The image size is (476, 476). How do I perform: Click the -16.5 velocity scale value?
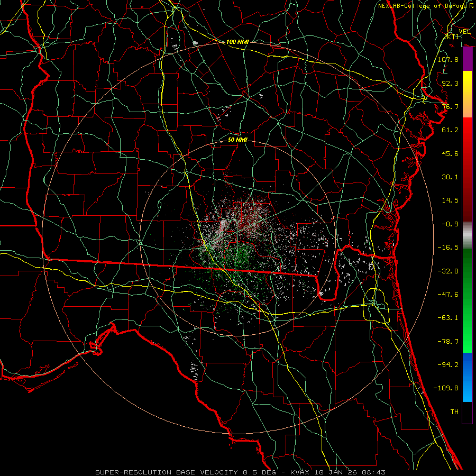[448, 248]
